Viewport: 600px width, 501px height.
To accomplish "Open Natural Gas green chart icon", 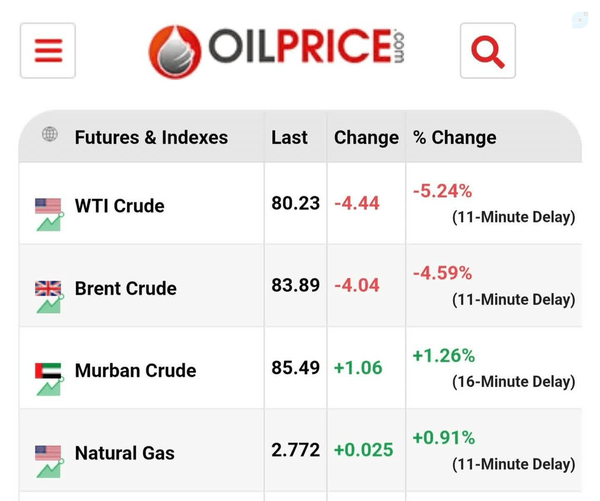I will pyautogui.click(x=50, y=469).
